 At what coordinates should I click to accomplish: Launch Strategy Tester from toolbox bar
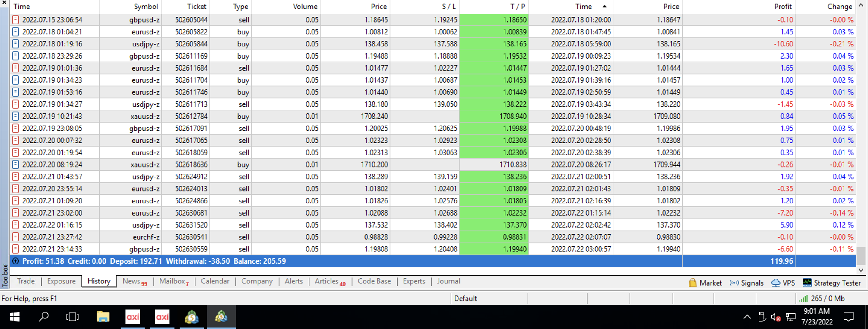pos(832,283)
